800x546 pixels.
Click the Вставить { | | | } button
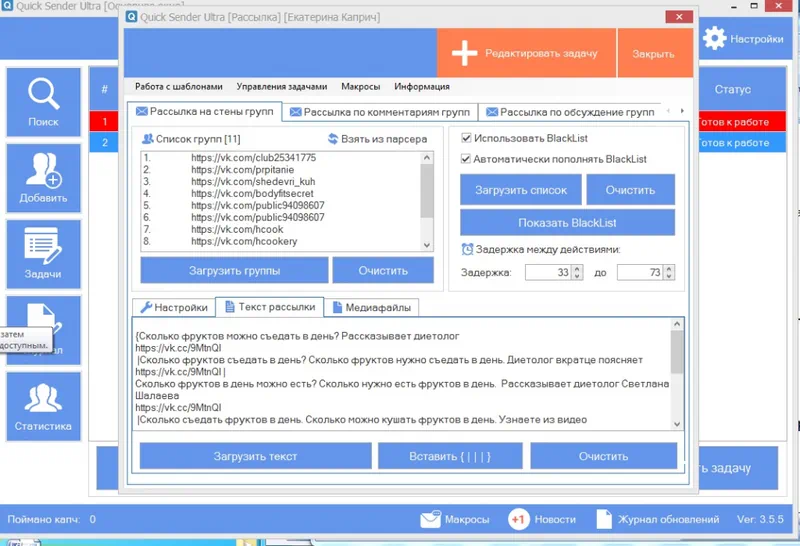point(450,456)
